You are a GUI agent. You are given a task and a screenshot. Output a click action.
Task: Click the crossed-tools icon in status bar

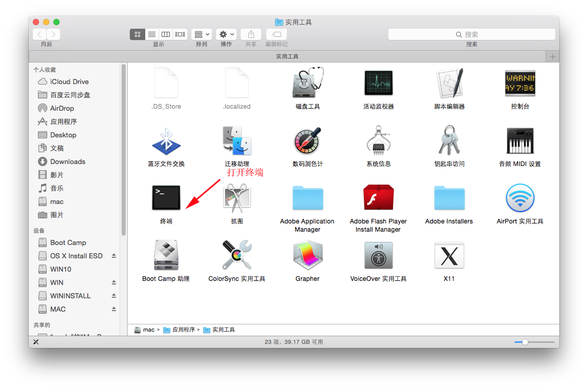(x=36, y=342)
